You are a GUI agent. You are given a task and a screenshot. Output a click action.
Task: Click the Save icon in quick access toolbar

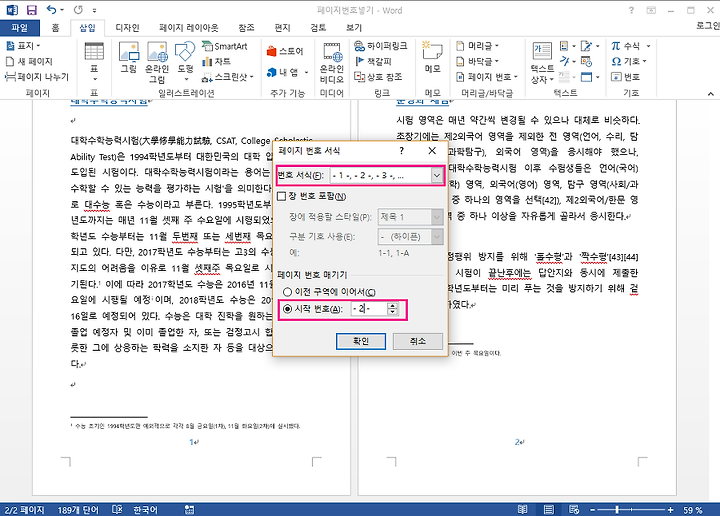coord(31,10)
